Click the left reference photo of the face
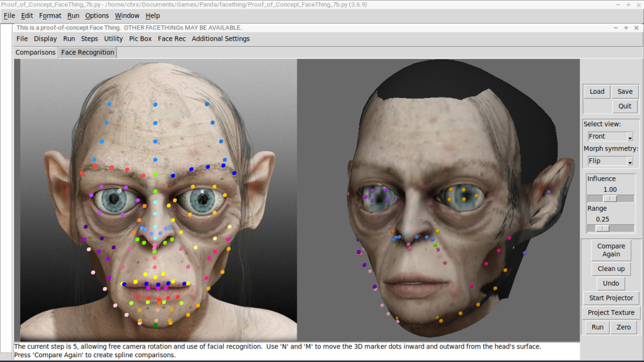644x362 pixels. click(158, 200)
